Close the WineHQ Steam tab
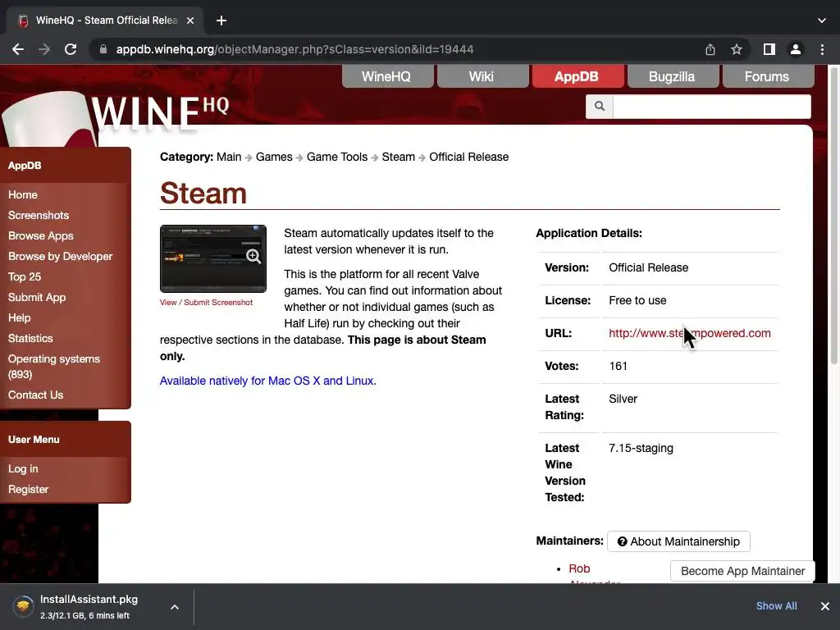Screen dimensions: 840x630 click(190, 21)
